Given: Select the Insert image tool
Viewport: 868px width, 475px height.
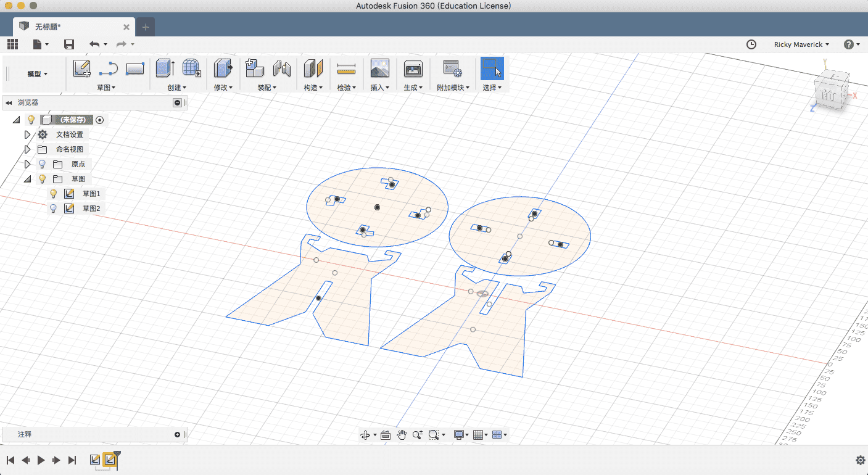Looking at the screenshot, I should point(379,68).
